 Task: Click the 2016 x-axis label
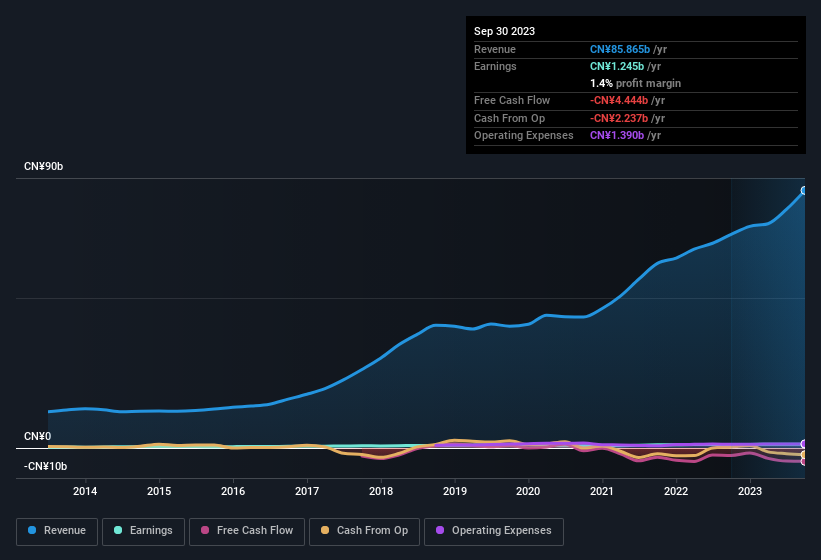coord(232,491)
